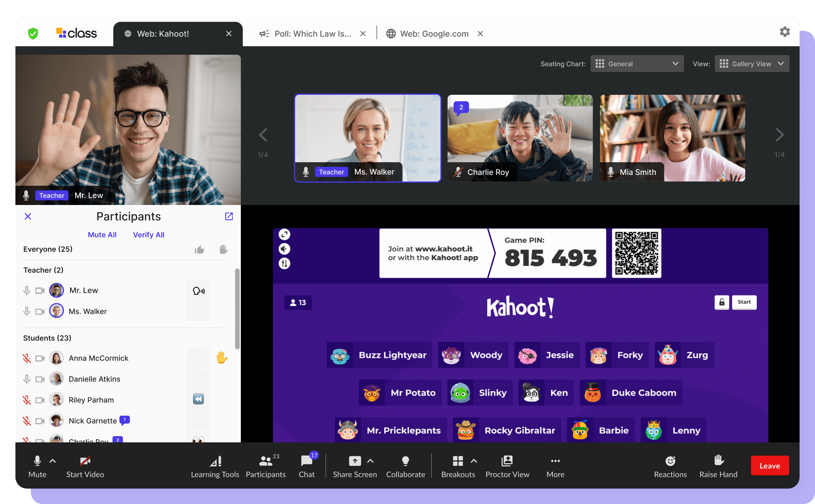
Task: Mute your microphone in the toolbar
Action: [37, 466]
